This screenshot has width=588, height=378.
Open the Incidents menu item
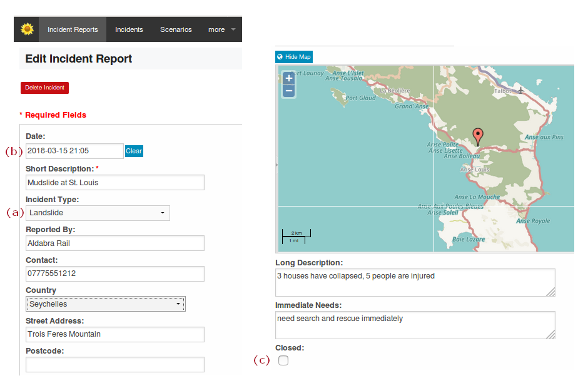[129, 29]
